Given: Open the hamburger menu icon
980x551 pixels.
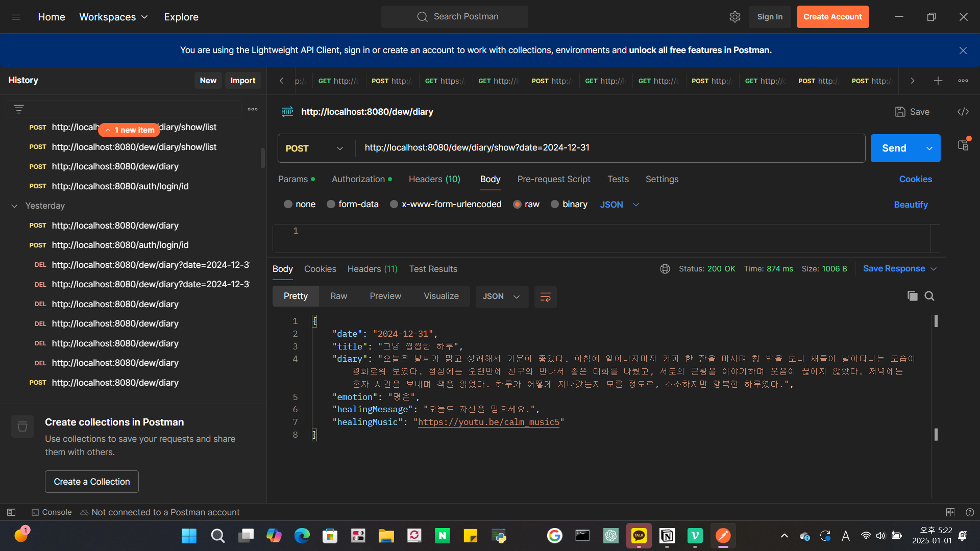Looking at the screenshot, I should coord(16,17).
